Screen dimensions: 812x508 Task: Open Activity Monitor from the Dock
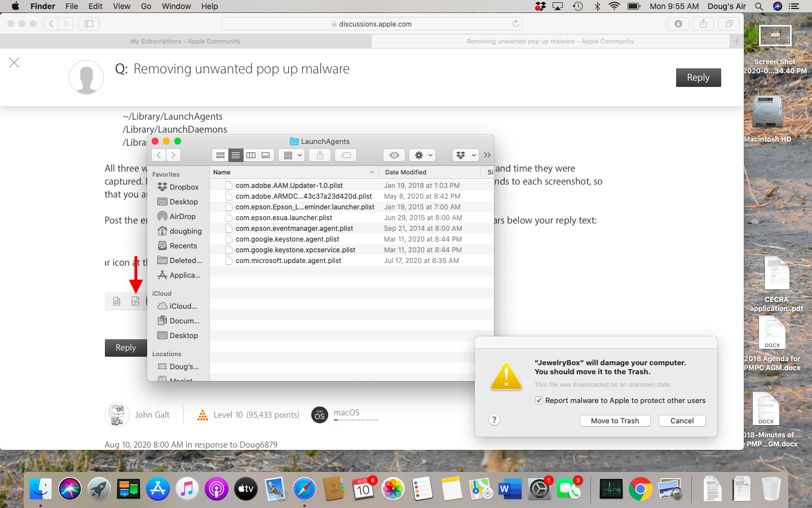coord(611,489)
